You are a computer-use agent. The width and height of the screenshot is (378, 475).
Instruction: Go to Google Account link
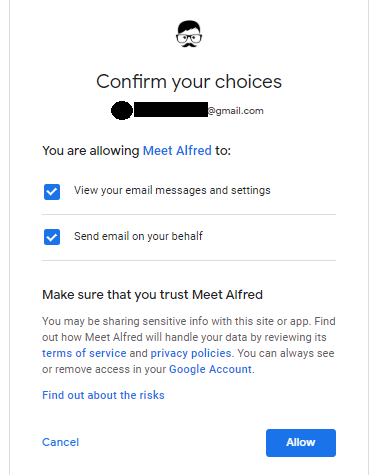[210, 369]
